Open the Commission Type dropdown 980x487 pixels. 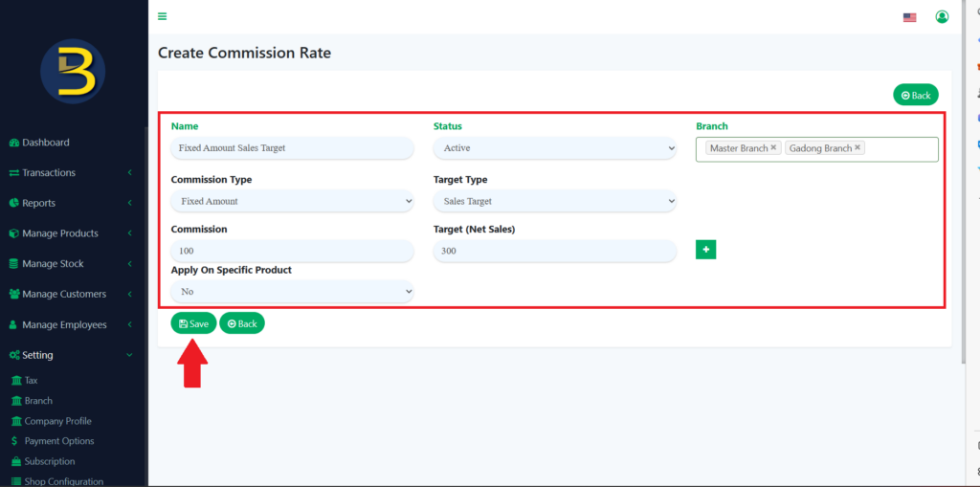coord(292,201)
